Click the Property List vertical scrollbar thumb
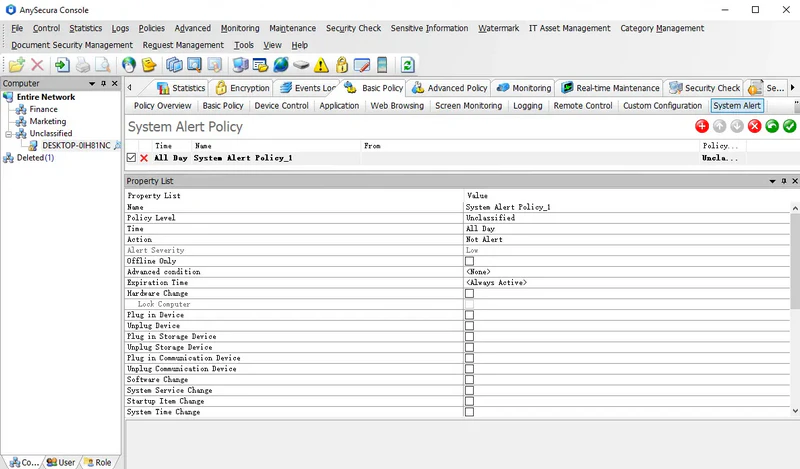Screen dimensions: 800x469 795,260
